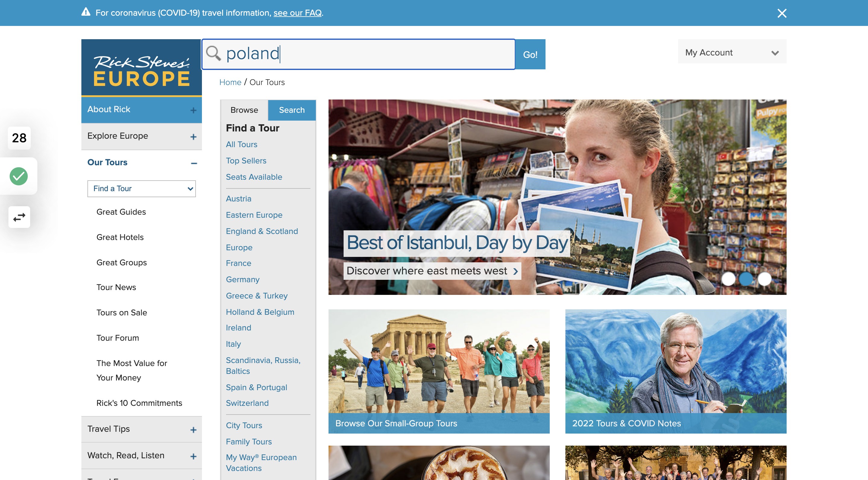Open the Spain & Portugal tours link

pyautogui.click(x=256, y=388)
